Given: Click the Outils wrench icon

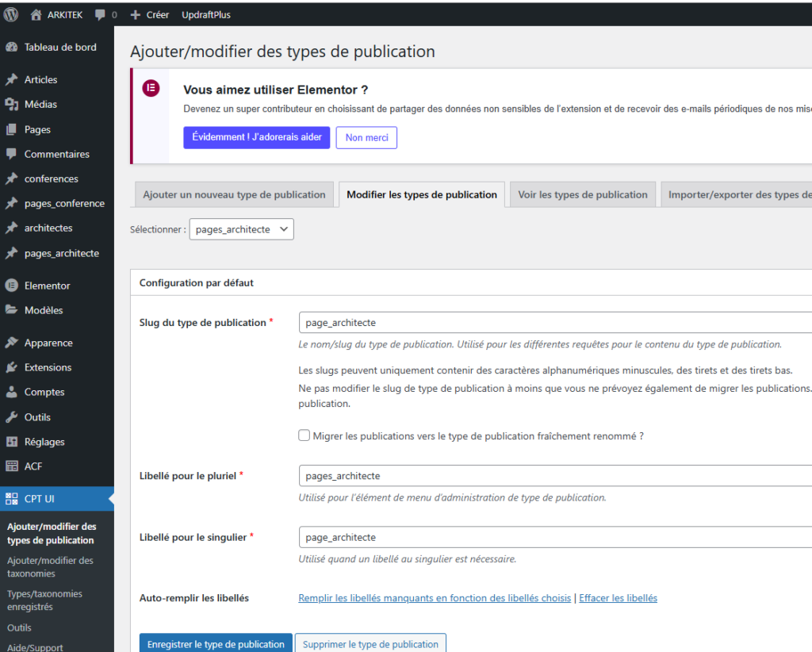Looking at the screenshot, I should [12, 417].
